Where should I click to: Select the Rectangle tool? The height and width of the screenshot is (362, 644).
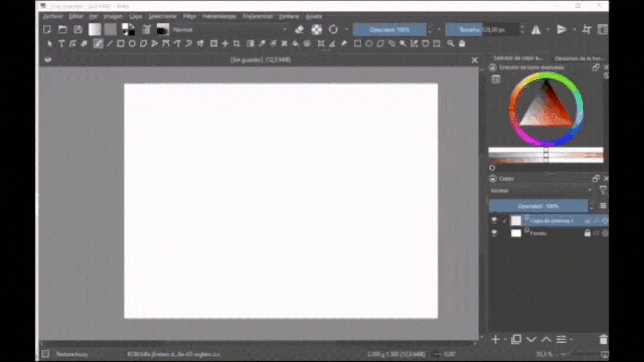tap(121, 44)
